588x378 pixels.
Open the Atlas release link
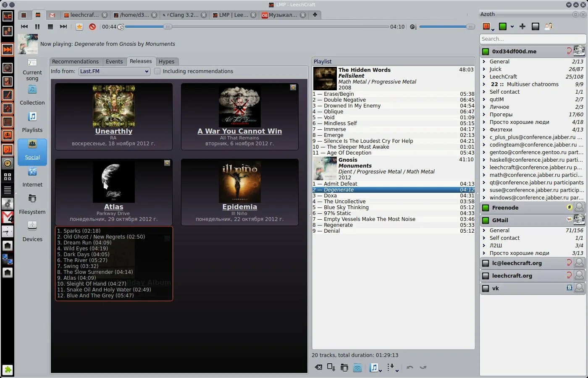[x=114, y=207]
